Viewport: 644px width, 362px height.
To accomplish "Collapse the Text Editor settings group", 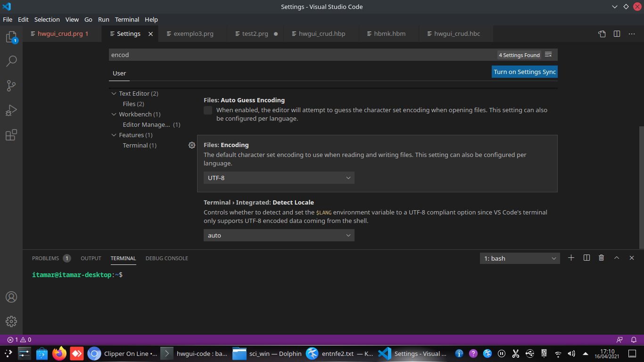I will coord(114,94).
